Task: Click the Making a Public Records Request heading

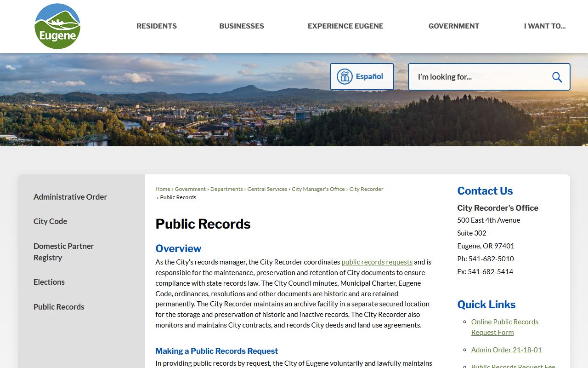Action: (x=217, y=351)
